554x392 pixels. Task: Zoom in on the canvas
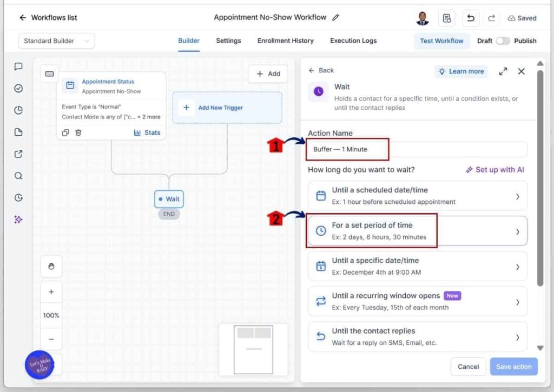tap(51, 292)
